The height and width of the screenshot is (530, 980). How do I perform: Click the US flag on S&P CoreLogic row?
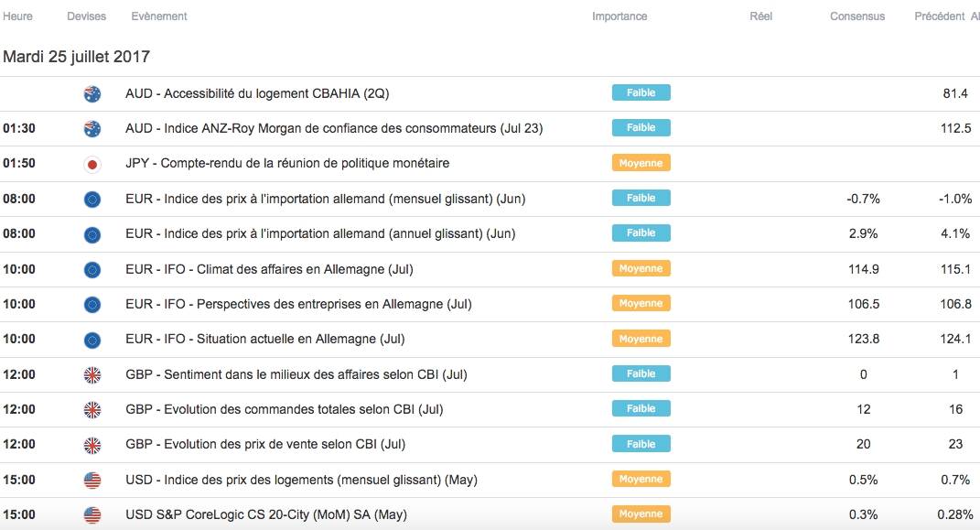click(x=92, y=514)
